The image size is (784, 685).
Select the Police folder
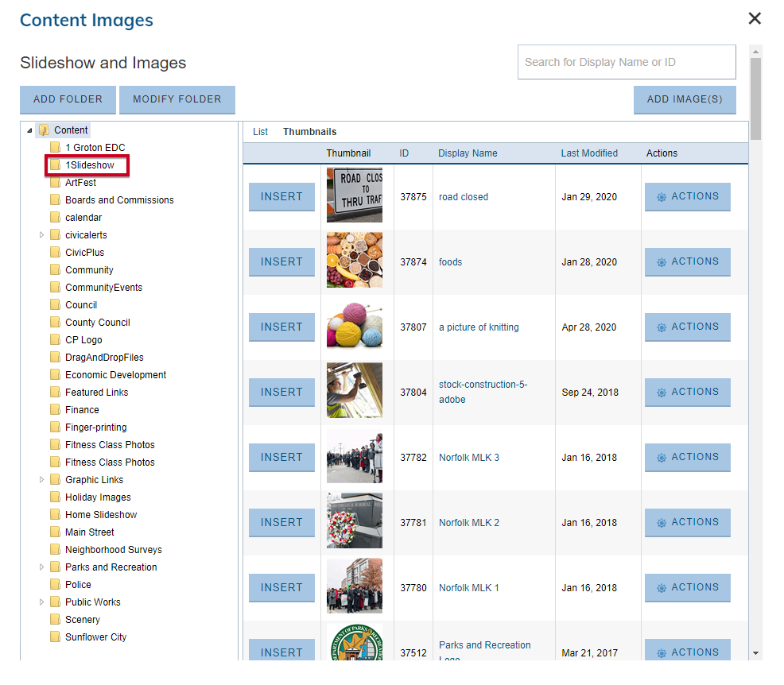tap(78, 585)
